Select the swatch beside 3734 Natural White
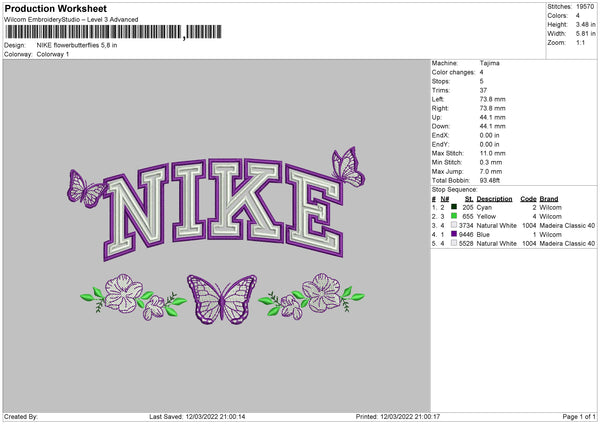This screenshot has height=424, width=600. (454, 225)
